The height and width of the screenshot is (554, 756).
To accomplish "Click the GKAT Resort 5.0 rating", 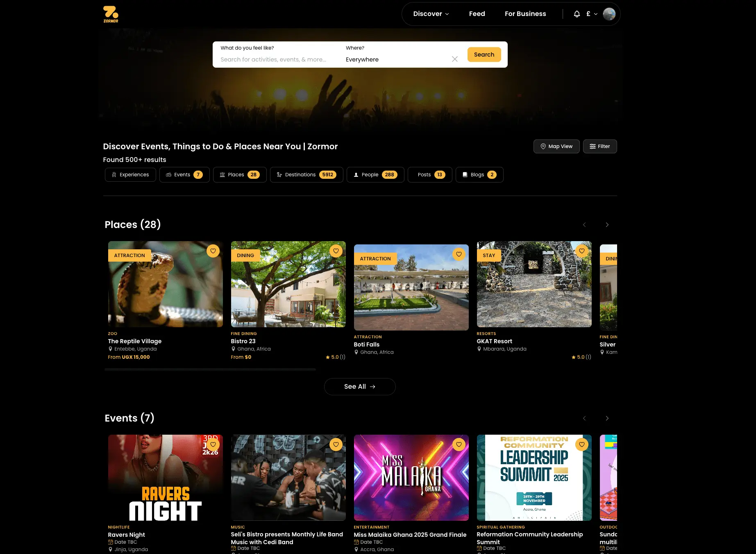I will click(x=581, y=357).
